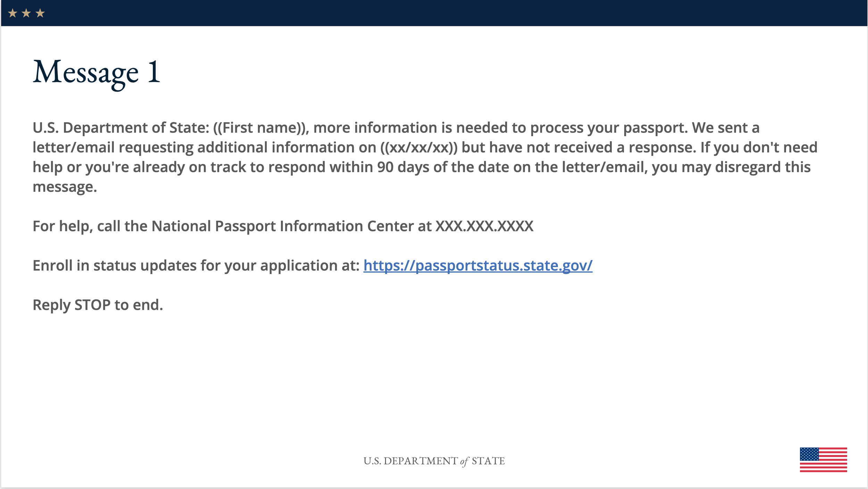This screenshot has width=868, height=489.
Task: Click the word 'message.' ending the paragraph
Action: coord(65,187)
